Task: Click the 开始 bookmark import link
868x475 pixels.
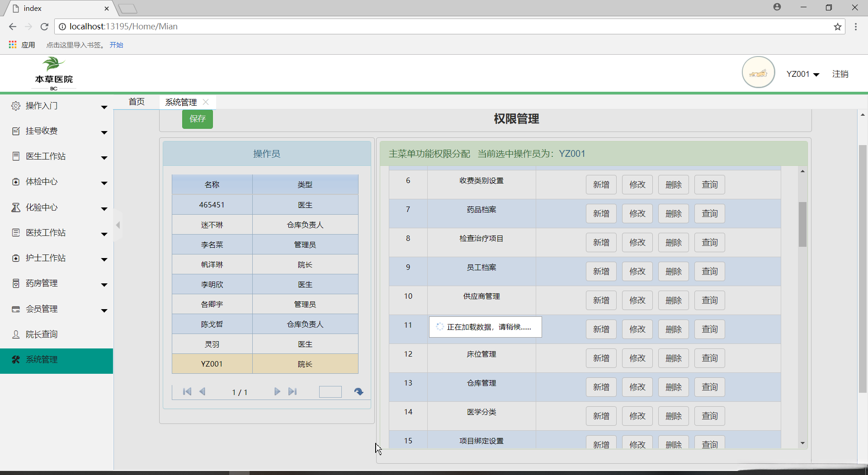Action: 116,45
